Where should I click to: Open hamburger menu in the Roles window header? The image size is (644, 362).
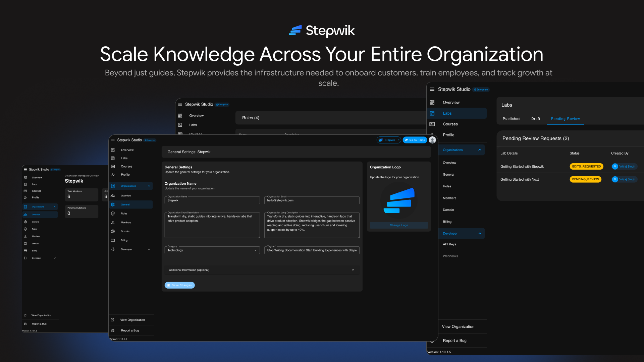[180, 105]
